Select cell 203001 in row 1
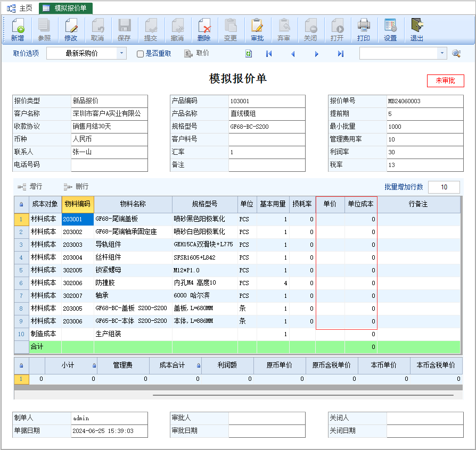 78,219
